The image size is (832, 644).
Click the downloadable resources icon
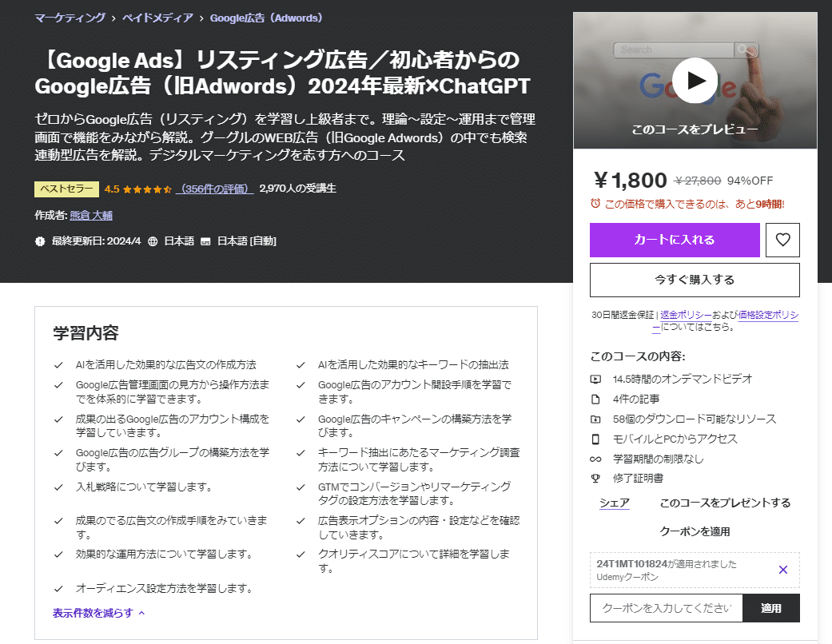point(595,419)
